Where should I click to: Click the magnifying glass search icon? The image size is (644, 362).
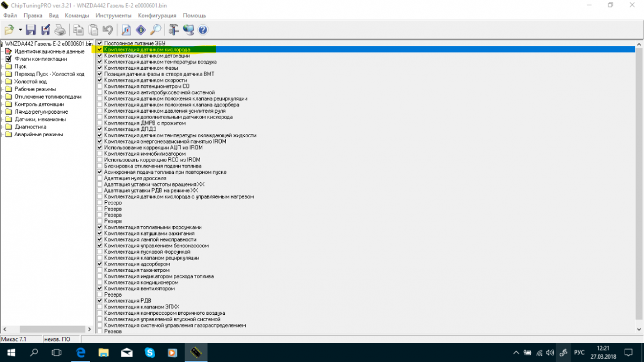(156, 29)
